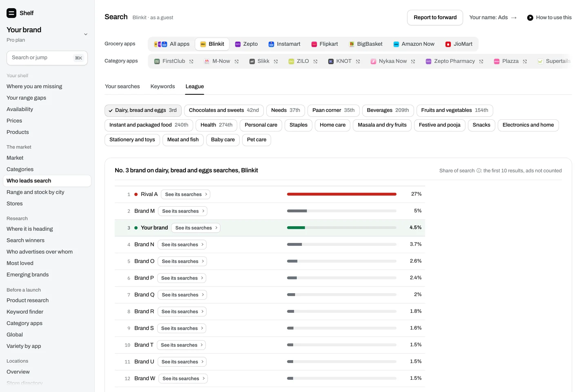The height and width of the screenshot is (392, 588).
Task: Click Your brand's green share bar
Action: [x=296, y=228]
